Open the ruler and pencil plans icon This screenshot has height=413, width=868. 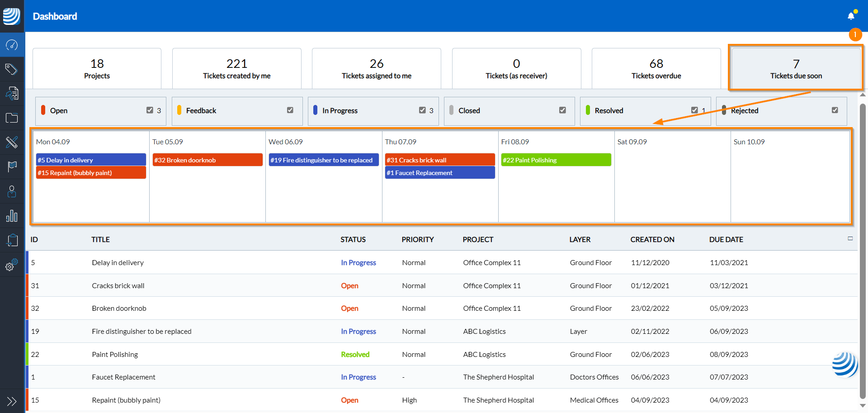[12, 142]
